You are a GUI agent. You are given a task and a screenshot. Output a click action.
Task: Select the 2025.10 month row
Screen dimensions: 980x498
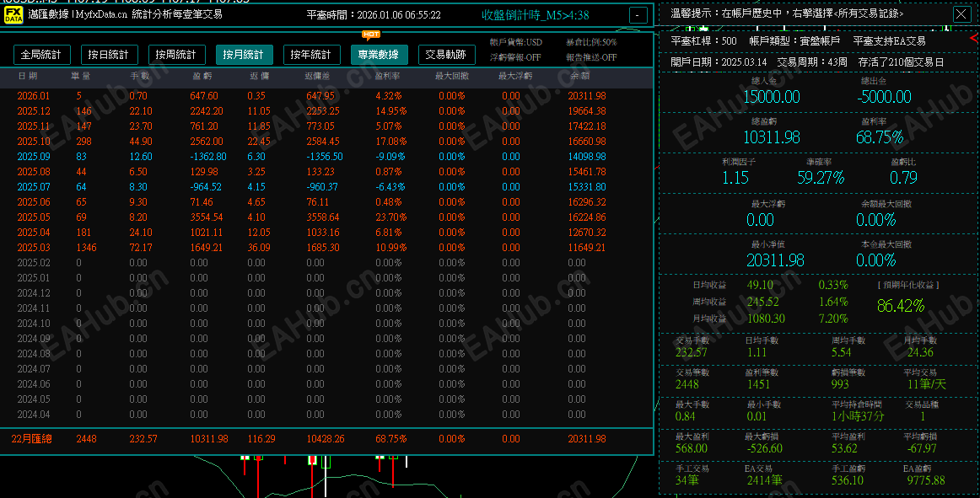coord(326,142)
